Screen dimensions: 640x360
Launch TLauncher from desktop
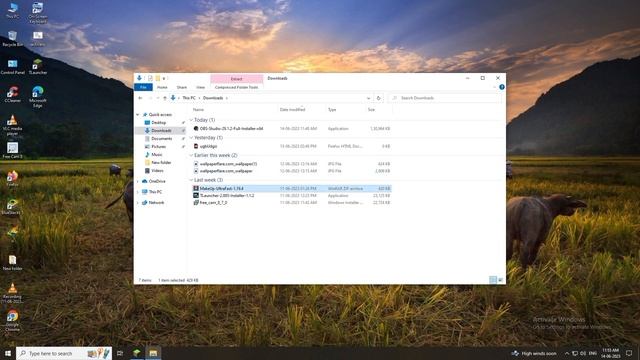click(38, 66)
